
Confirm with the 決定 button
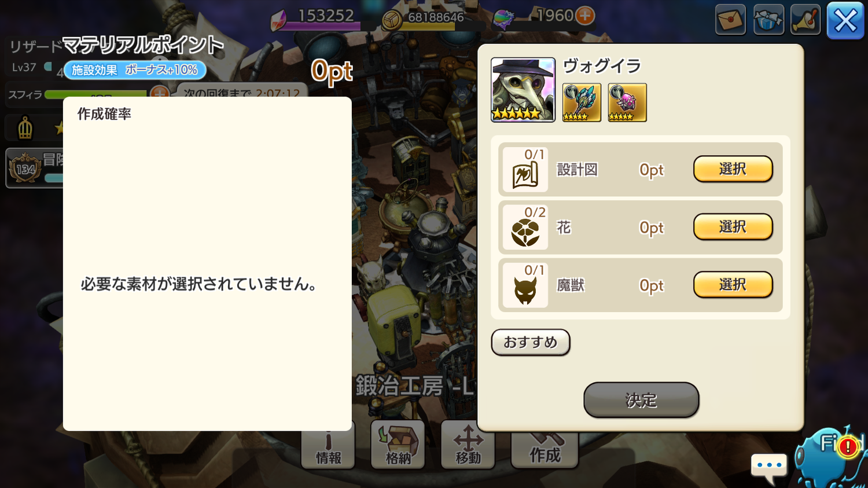(641, 400)
